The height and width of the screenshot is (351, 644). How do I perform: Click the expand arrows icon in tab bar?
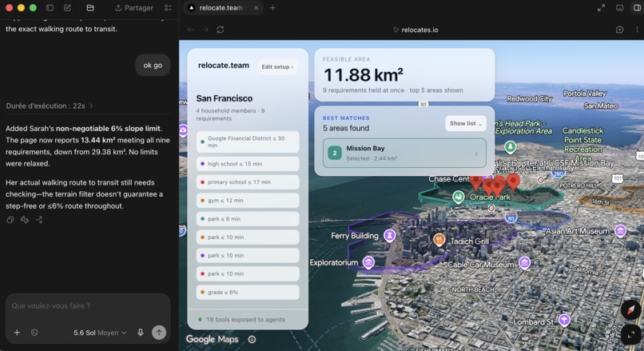pyautogui.click(x=601, y=8)
